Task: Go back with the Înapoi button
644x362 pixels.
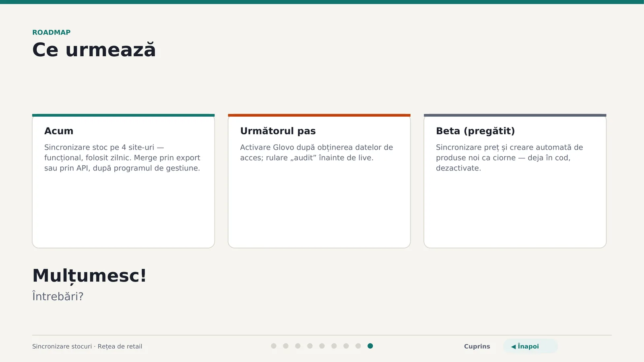Action: coord(530,346)
